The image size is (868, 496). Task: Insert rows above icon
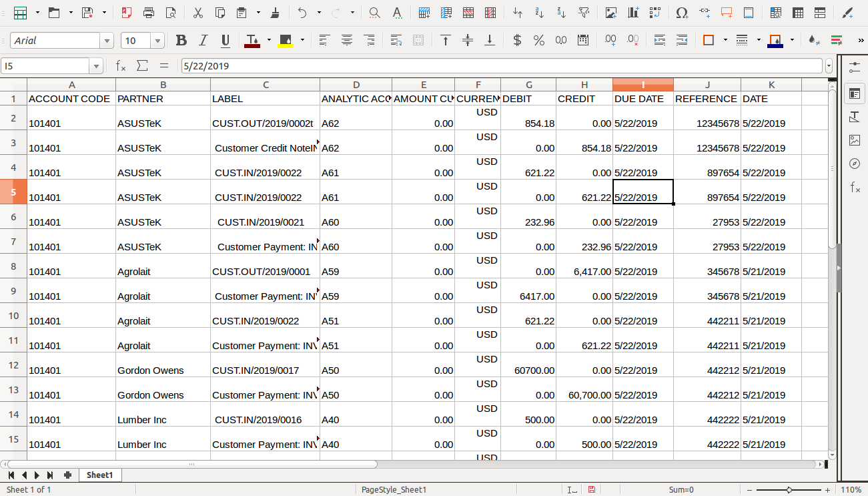point(424,13)
